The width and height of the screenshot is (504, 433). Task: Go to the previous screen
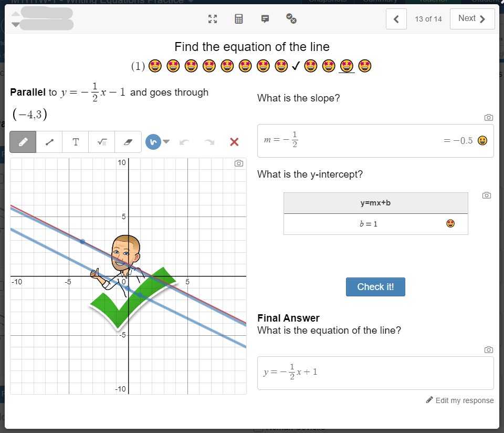click(x=396, y=19)
